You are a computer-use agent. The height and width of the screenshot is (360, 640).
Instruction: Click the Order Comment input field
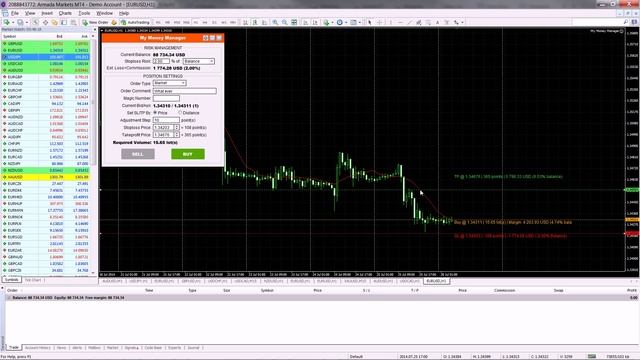(184, 91)
